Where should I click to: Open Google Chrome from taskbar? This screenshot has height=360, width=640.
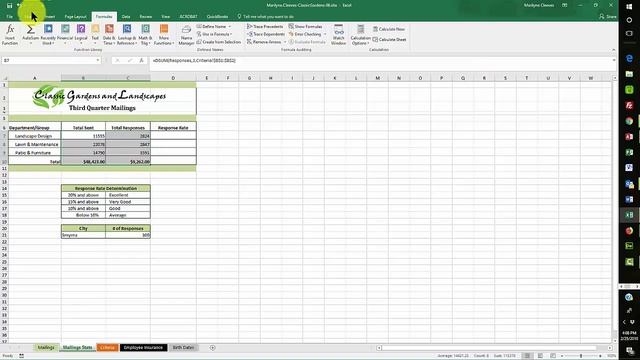[x=629, y=121]
